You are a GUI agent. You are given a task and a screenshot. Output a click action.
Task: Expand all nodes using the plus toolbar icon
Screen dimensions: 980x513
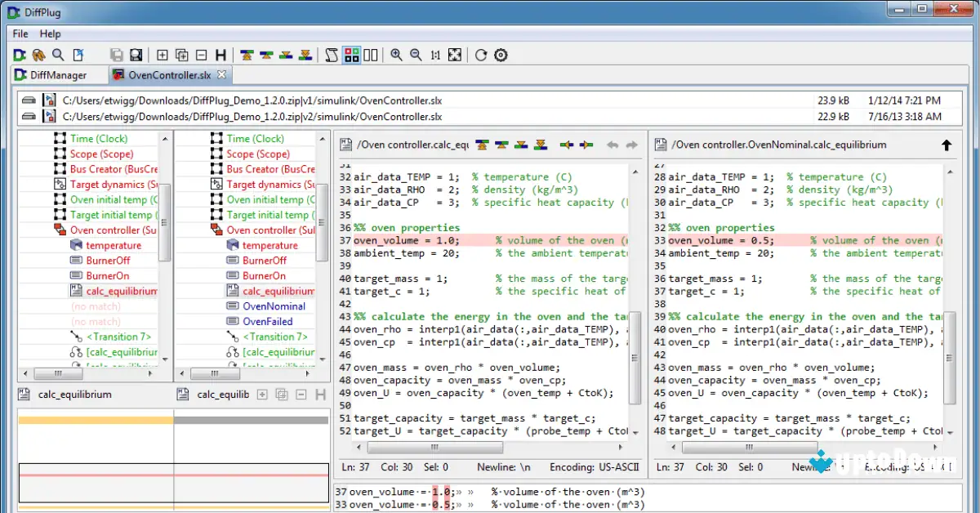pos(161,55)
